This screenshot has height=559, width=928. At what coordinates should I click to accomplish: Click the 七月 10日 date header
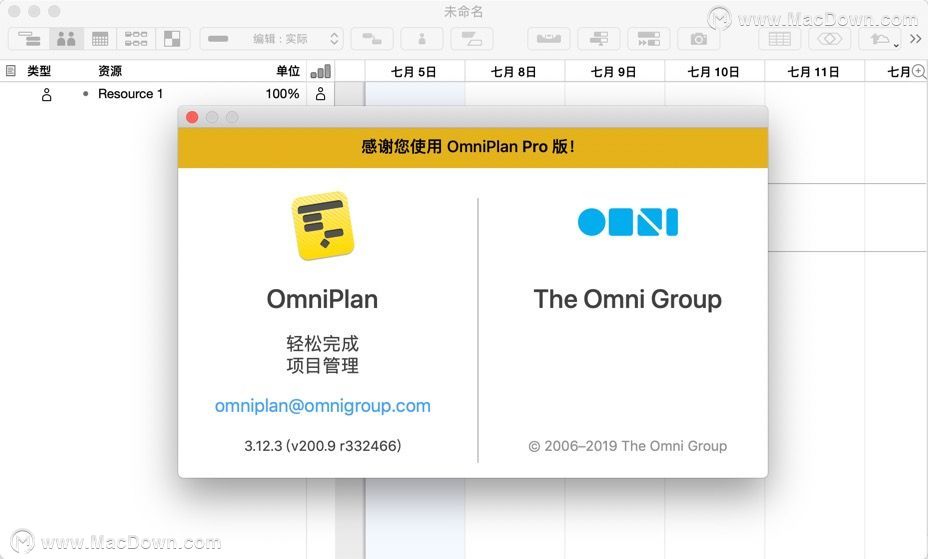(x=714, y=72)
